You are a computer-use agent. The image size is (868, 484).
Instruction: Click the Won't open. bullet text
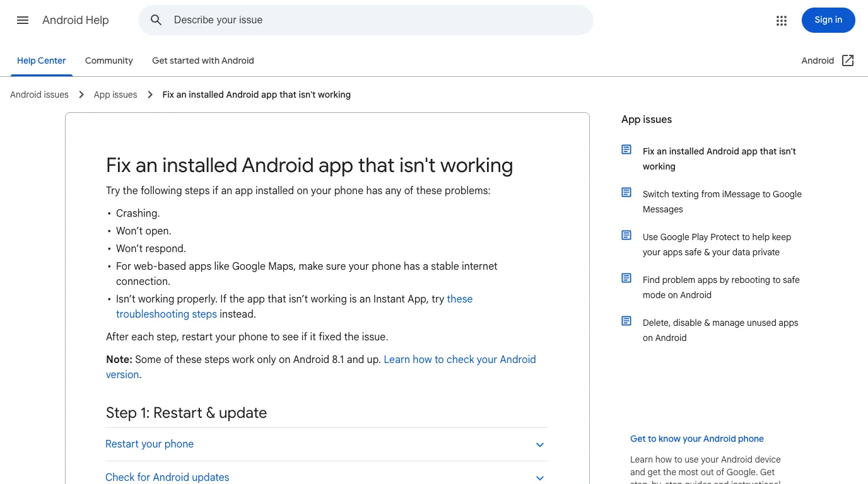pos(144,231)
